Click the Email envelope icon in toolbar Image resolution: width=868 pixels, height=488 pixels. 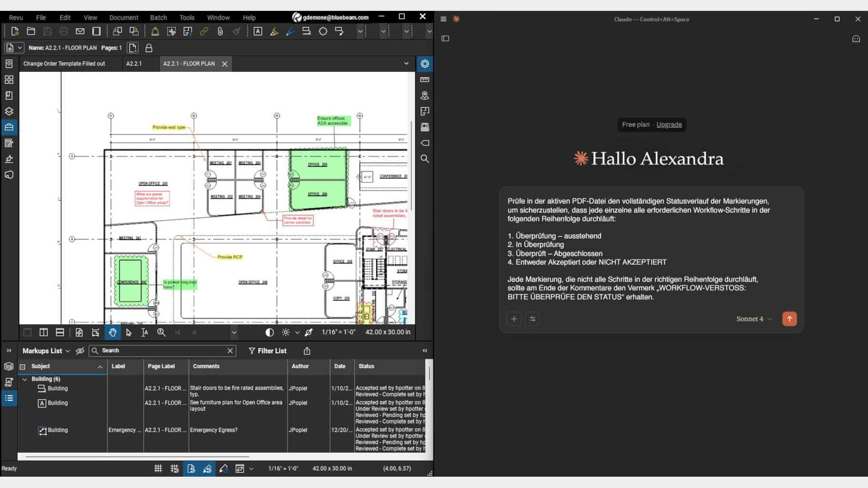[x=80, y=31]
